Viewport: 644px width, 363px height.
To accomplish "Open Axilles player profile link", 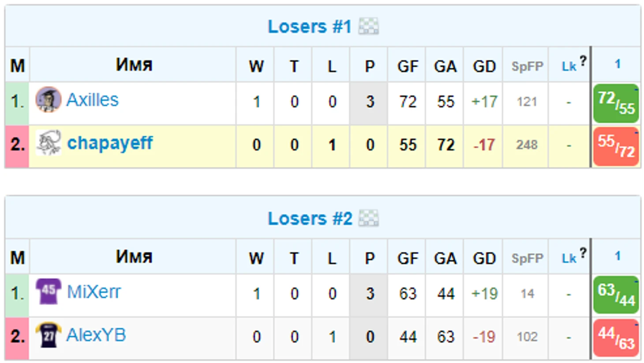I will pos(93,100).
